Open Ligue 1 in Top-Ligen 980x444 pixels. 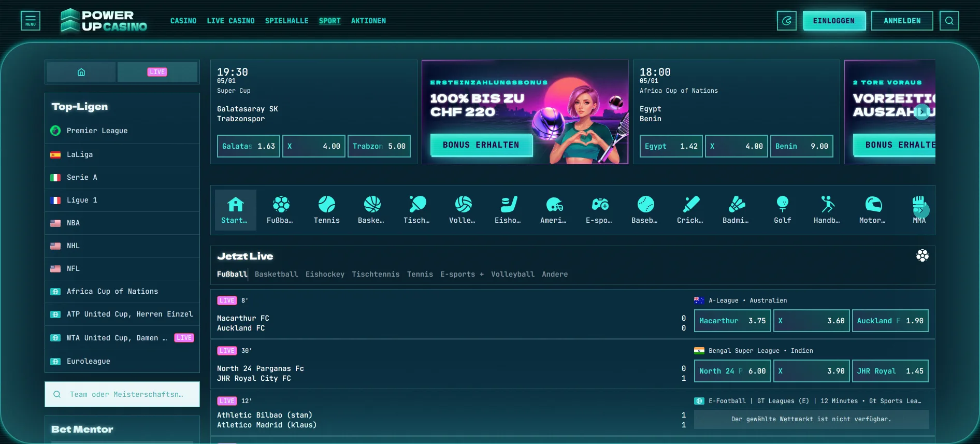pos(122,200)
